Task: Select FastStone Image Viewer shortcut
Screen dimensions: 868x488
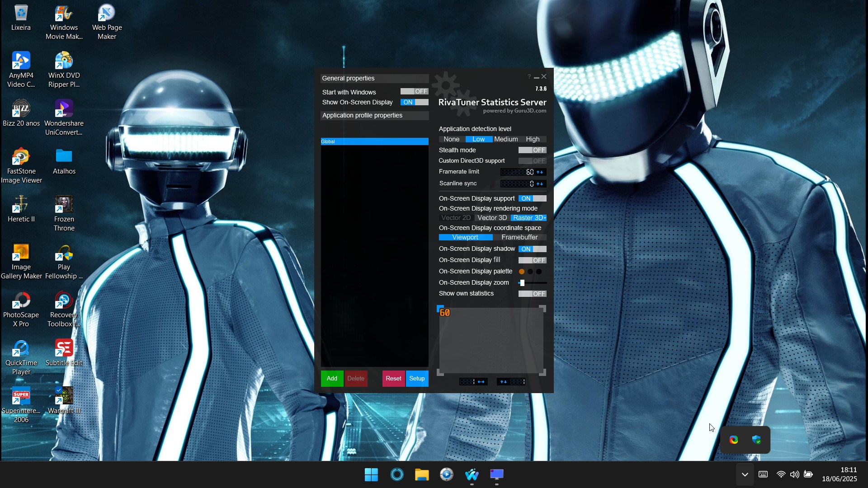Action: click(21, 166)
